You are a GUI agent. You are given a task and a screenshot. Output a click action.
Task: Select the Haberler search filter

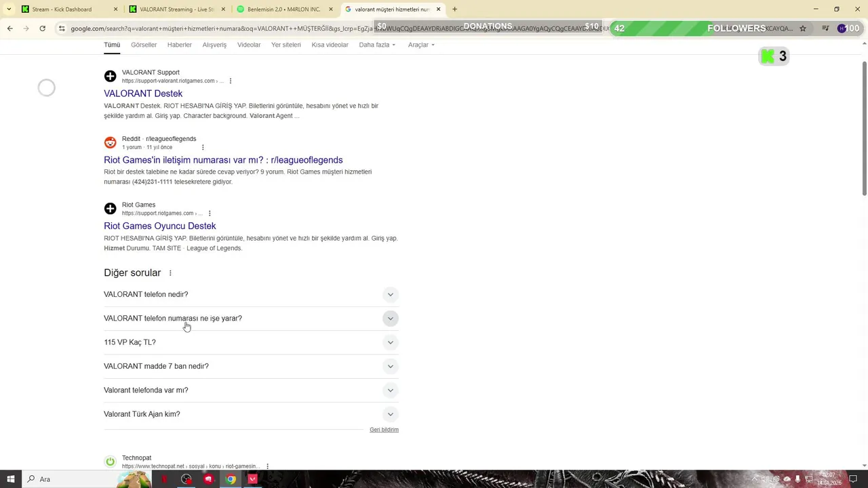point(180,45)
